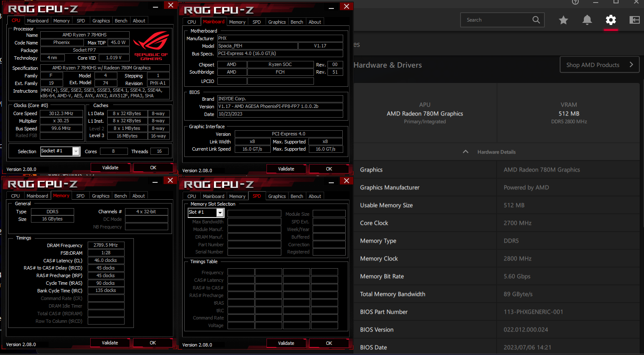Open Memory tab in Mainboard window

tap(237, 22)
